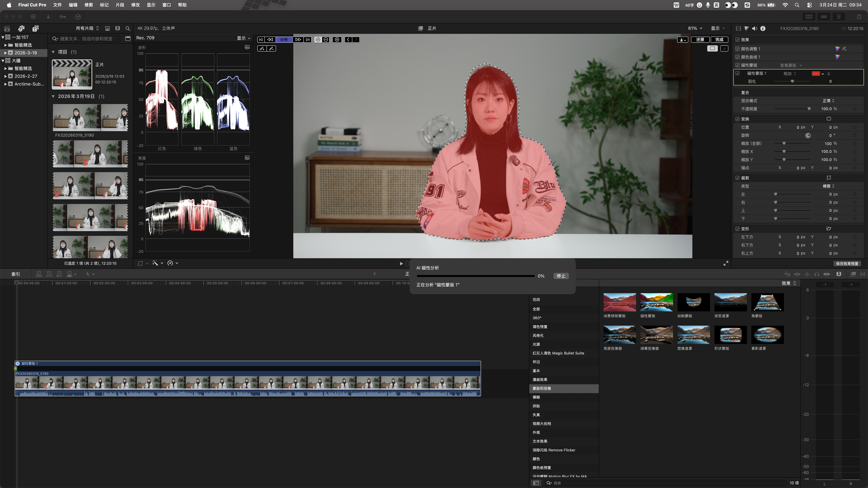Click the photos and audio sidebar icon

tap(21, 29)
